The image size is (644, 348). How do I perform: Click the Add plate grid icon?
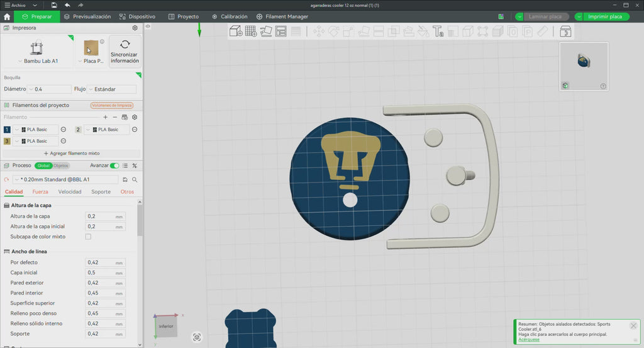point(251,31)
